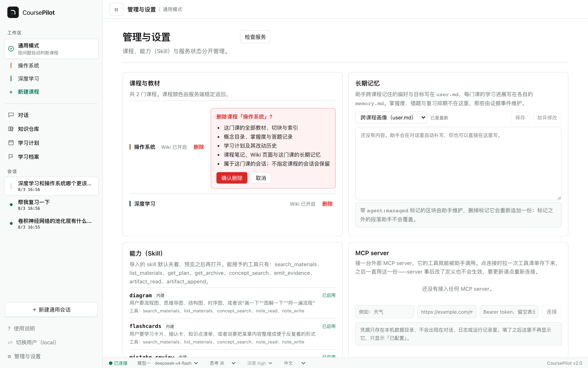
Task: Click the green dot beside 帮我复习一下
Action: coord(11,205)
